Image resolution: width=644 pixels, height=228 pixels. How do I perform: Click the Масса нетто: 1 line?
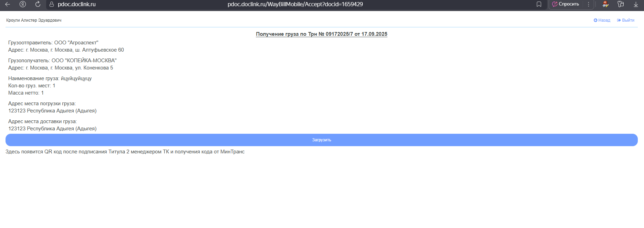click(26, 93)
